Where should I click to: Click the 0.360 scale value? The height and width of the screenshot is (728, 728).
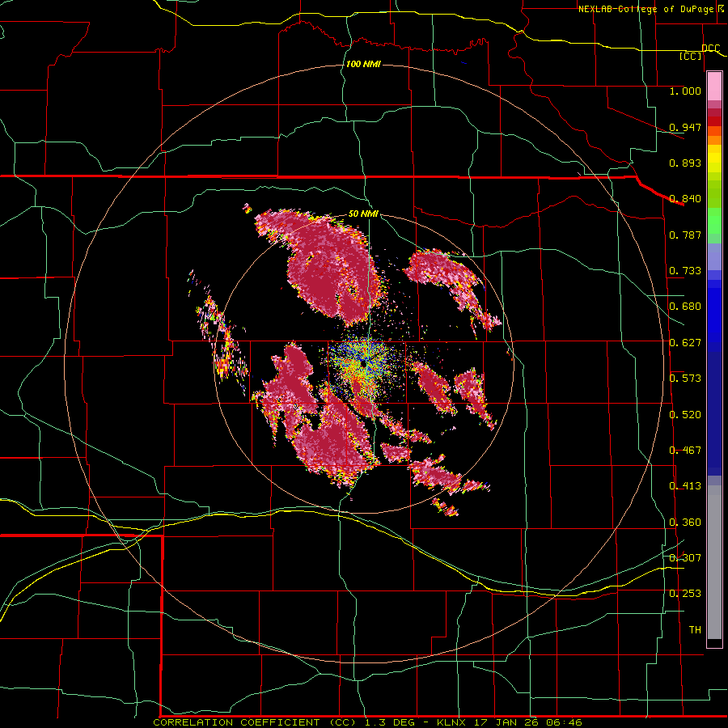click(685, 523)
